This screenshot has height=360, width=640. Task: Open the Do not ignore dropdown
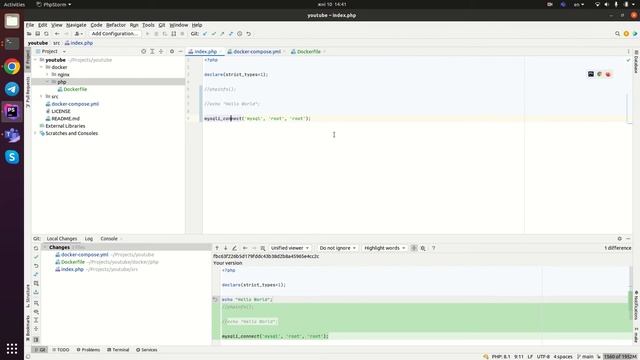tap(338, 248)
